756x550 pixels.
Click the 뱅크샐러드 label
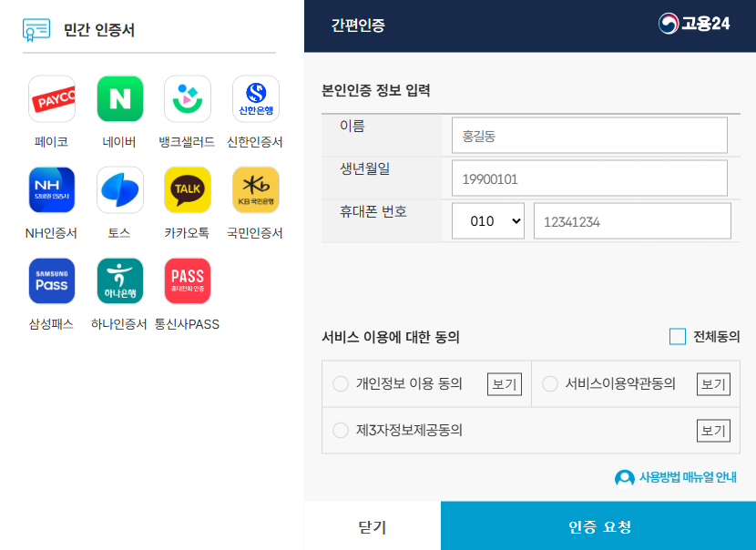point(187,142)
